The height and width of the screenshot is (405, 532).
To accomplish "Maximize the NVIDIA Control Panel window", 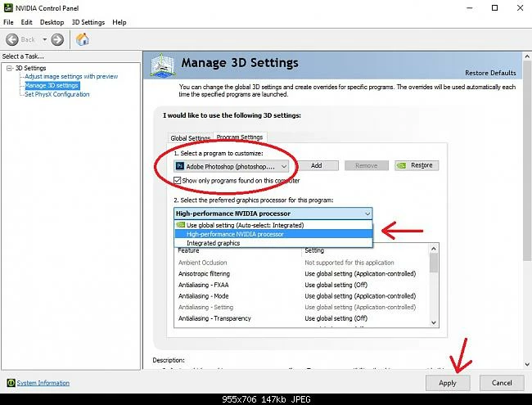I will pyautogui.click(x=494, y=8).
